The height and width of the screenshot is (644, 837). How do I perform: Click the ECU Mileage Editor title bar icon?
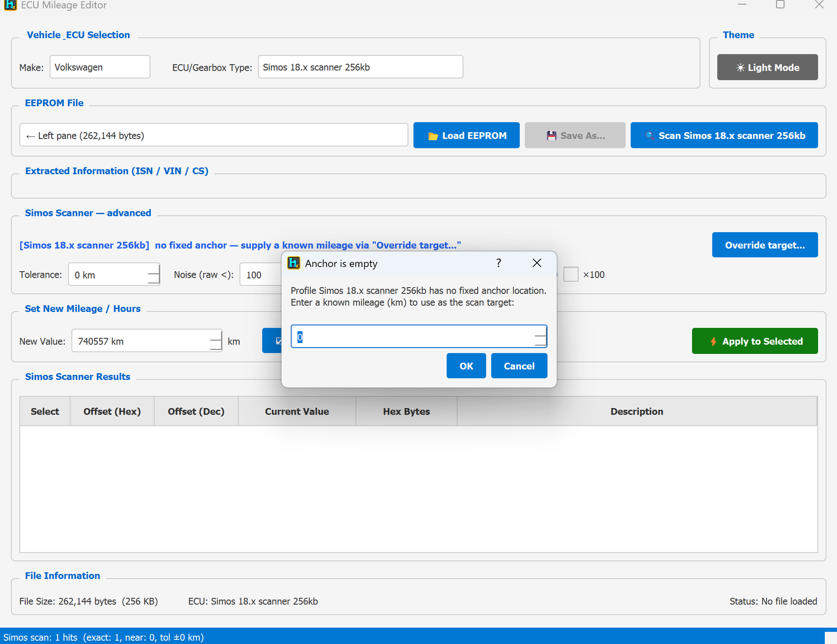pos(10,5)
